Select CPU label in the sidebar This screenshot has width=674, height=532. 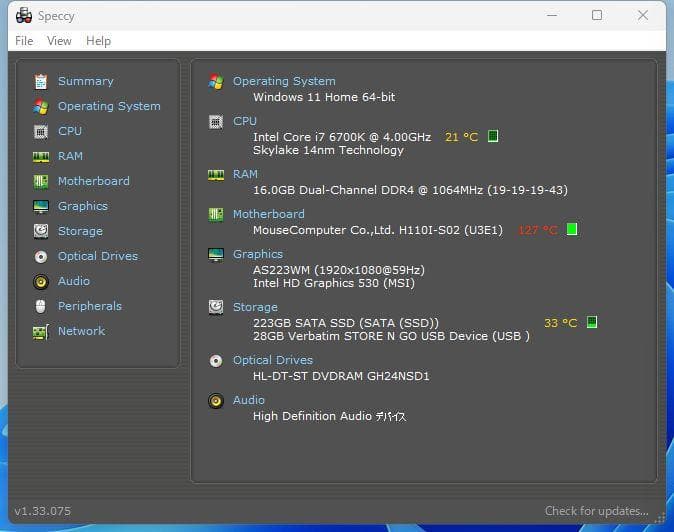pyautogui.click(x=70, y=131)
